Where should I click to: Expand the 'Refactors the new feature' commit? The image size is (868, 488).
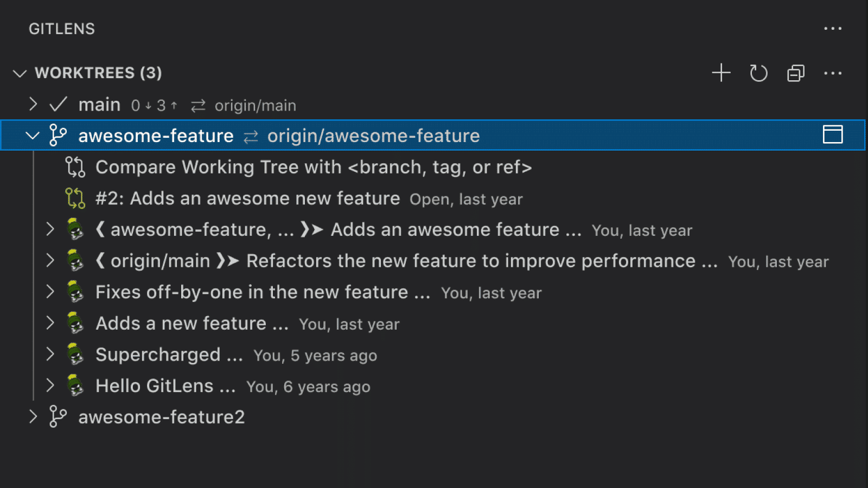pos(50,261)
